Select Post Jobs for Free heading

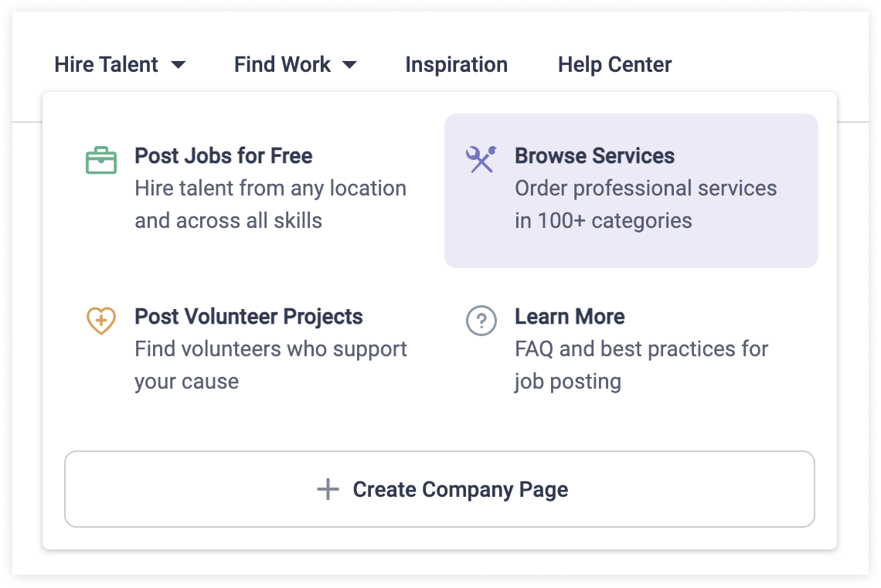pos(223,155)
